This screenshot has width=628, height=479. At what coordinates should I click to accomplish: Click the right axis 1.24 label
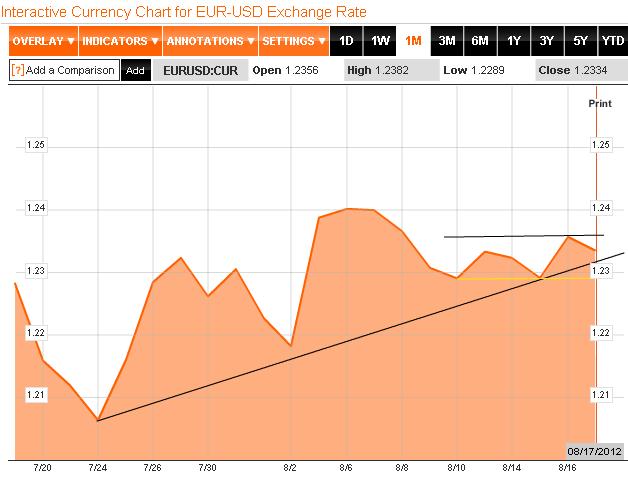(x=601, y=207)
